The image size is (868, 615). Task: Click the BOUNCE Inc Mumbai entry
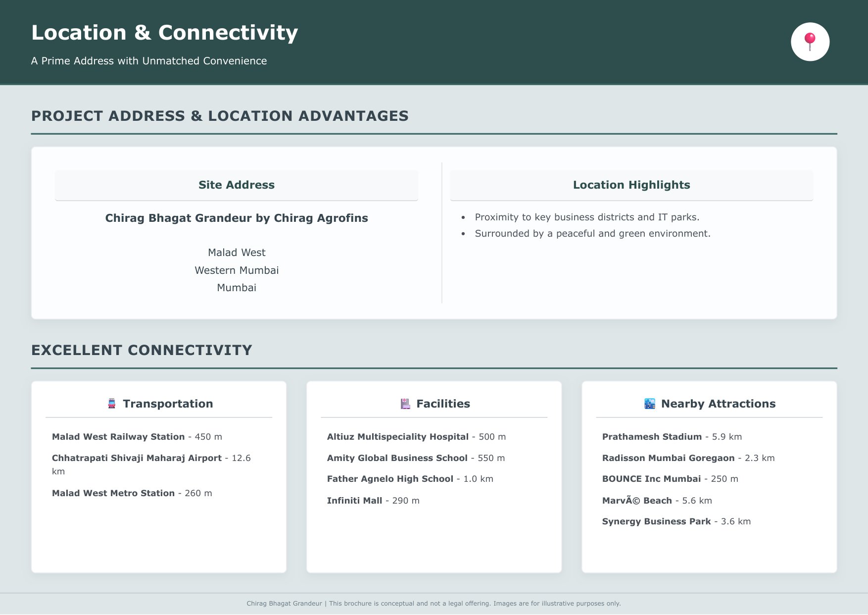(x=670, y=479)
